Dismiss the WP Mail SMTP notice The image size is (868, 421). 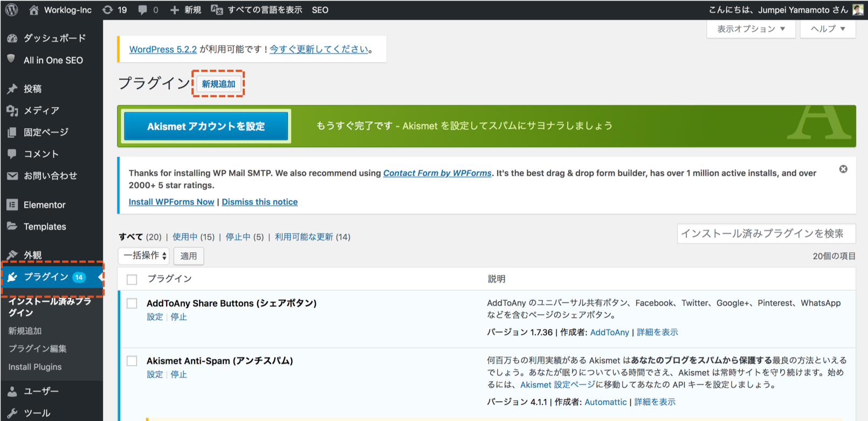(x=843, y=169)
